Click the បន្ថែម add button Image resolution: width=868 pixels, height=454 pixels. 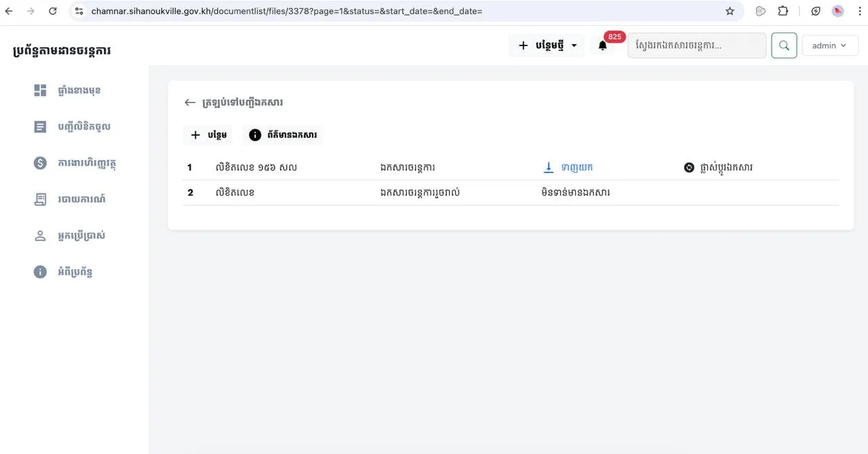(208, 135)
